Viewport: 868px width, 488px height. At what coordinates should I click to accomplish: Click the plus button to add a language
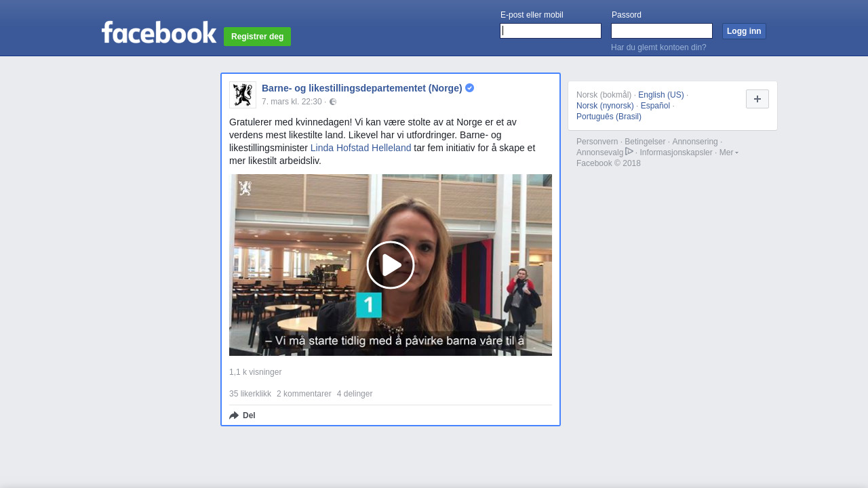pyautogui.click(x=757, y=99)
